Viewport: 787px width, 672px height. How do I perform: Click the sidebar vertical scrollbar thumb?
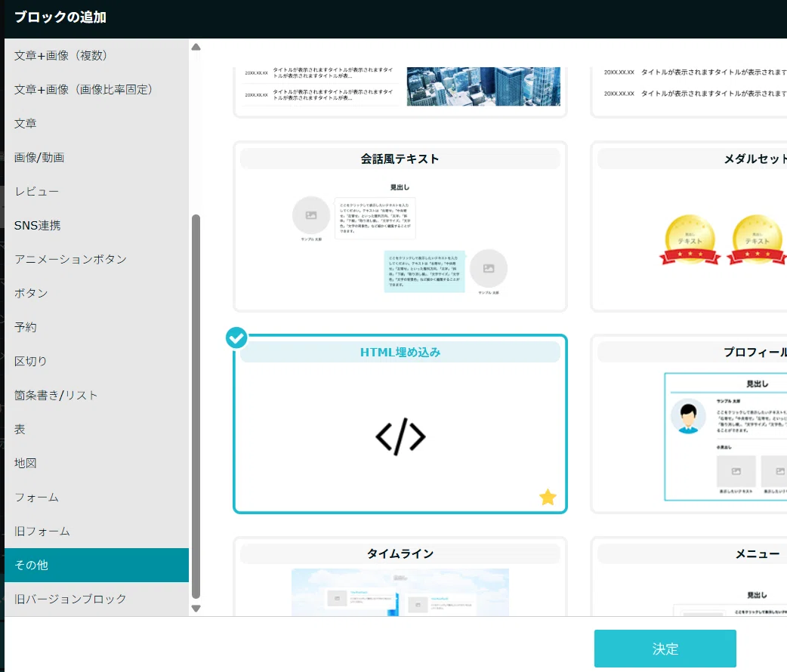196,406
